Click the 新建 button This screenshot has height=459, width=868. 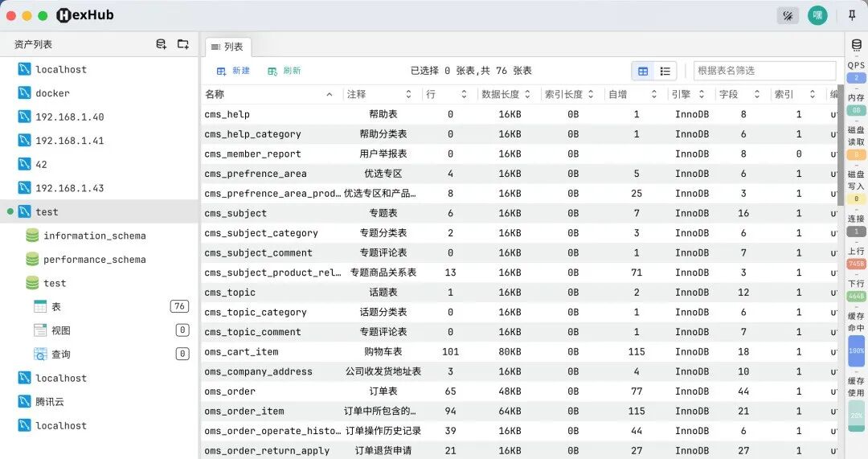point(233,71)
